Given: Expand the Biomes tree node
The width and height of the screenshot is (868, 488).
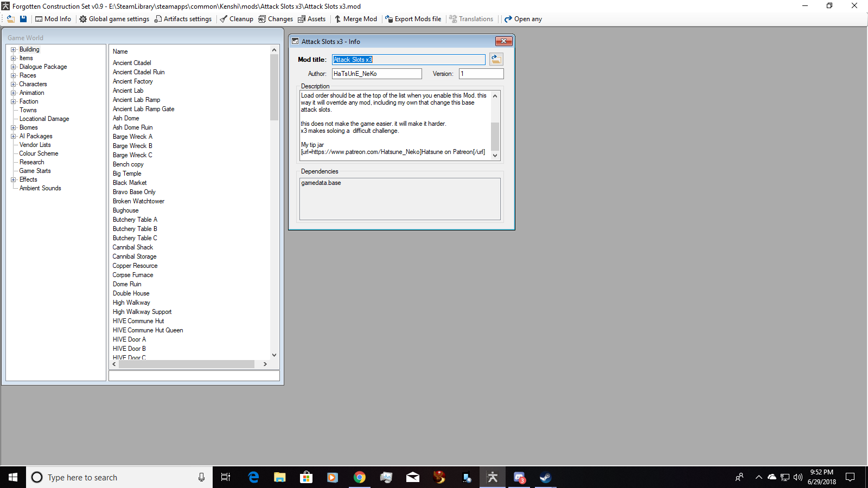Looking at the screenshot, I should [14, 127].
